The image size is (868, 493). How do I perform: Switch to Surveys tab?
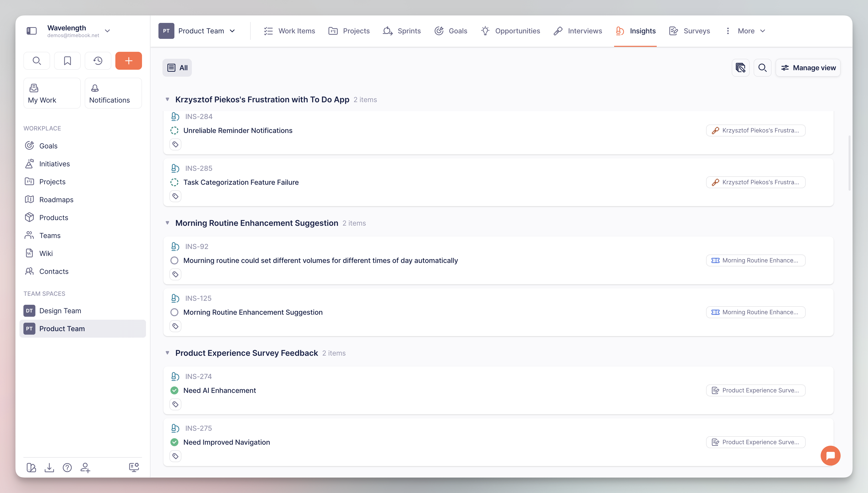[689, 31]
